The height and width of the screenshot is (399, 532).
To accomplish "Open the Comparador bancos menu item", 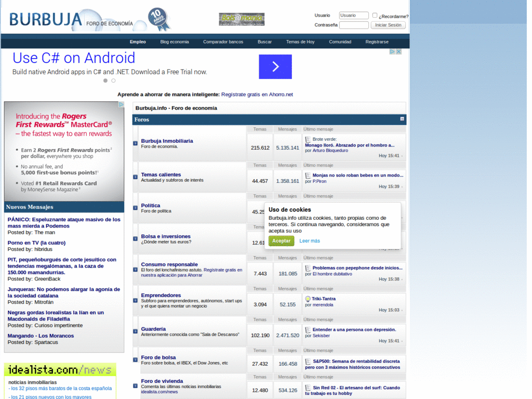I will click(223, 42).
